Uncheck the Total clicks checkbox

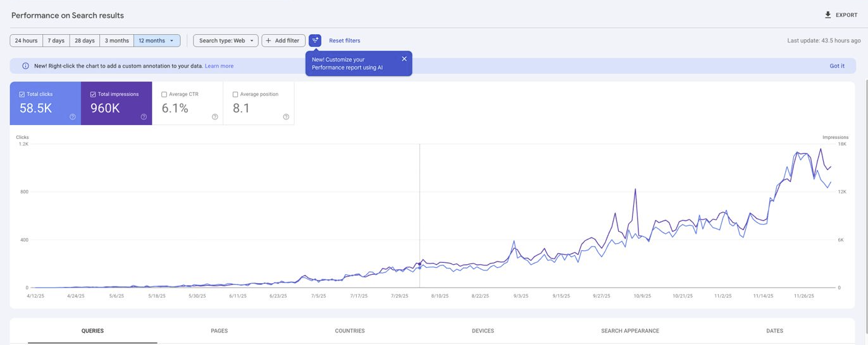(x=22, y=94)
